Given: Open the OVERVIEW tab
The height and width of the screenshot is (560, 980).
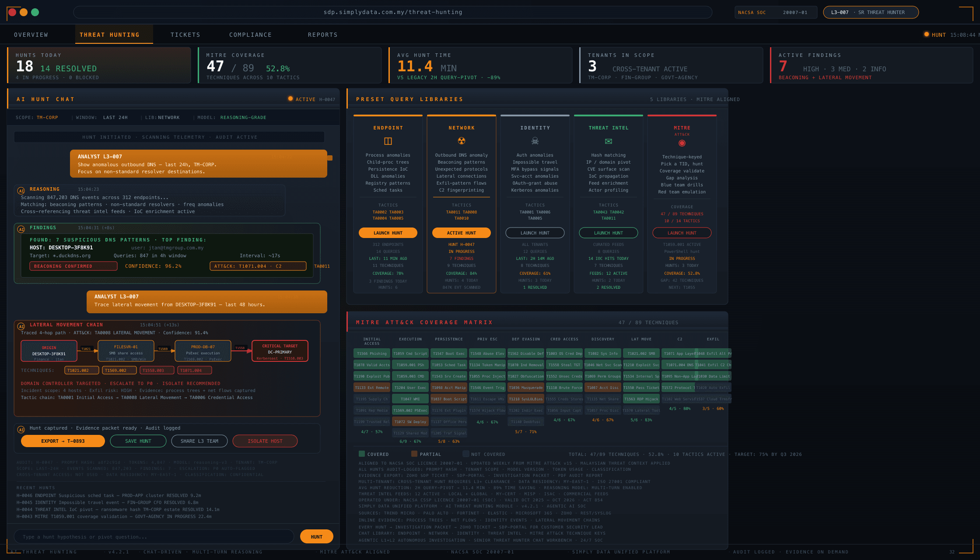Looking at the screenshot, I should (x=31, y=35).
